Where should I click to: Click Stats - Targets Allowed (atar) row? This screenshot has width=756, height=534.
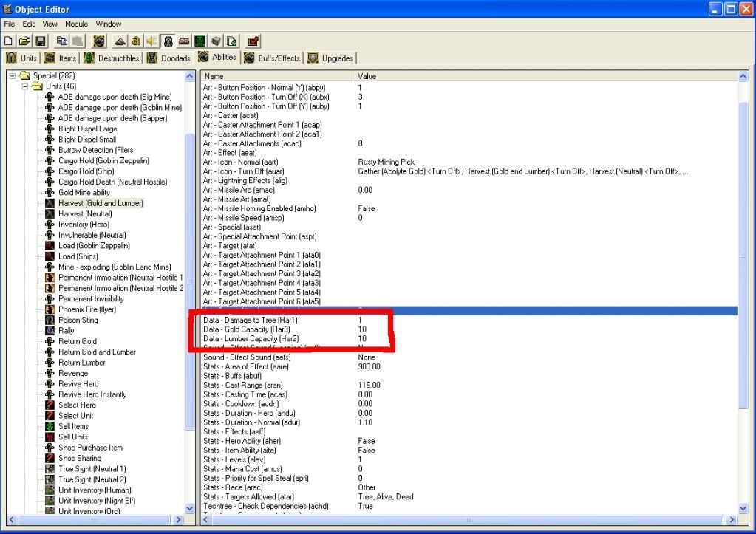[x=469, y=496]
